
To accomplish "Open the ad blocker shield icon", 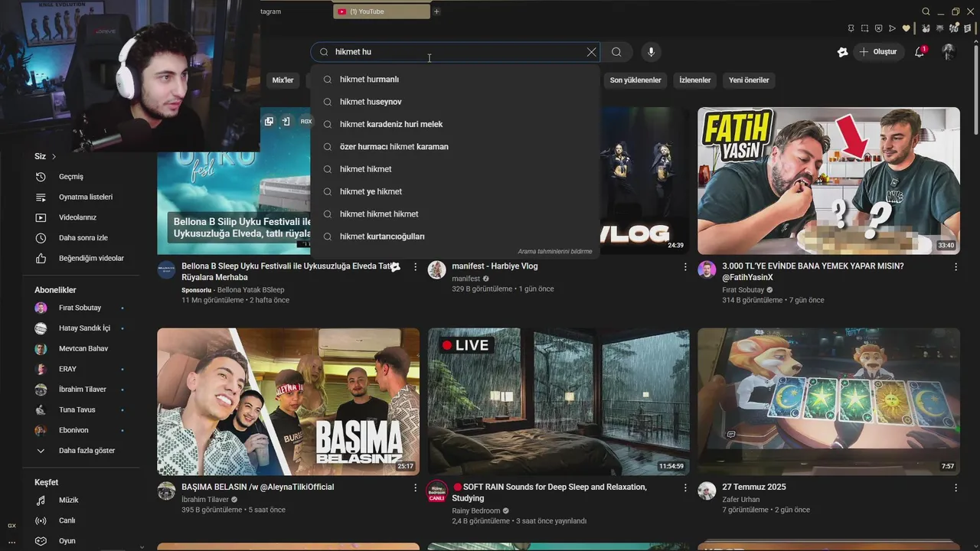I will (x=878, y=28).
